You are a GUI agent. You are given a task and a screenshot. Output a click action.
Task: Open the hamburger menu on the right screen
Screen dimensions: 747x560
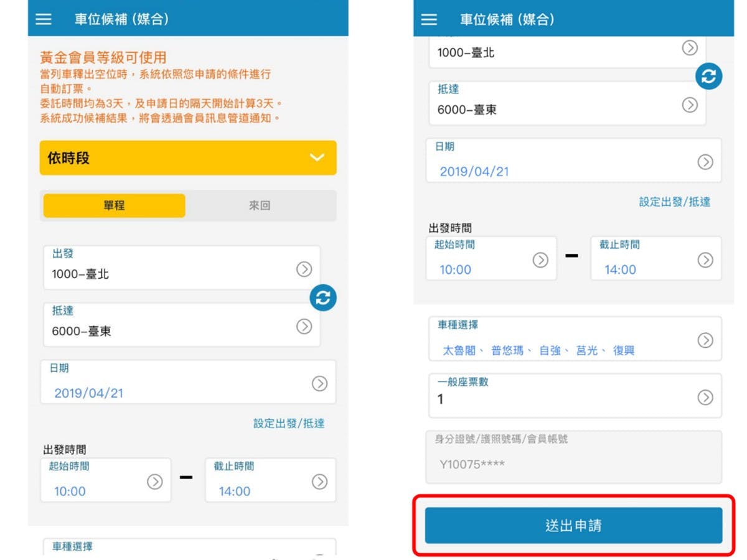tap(429, 19)
